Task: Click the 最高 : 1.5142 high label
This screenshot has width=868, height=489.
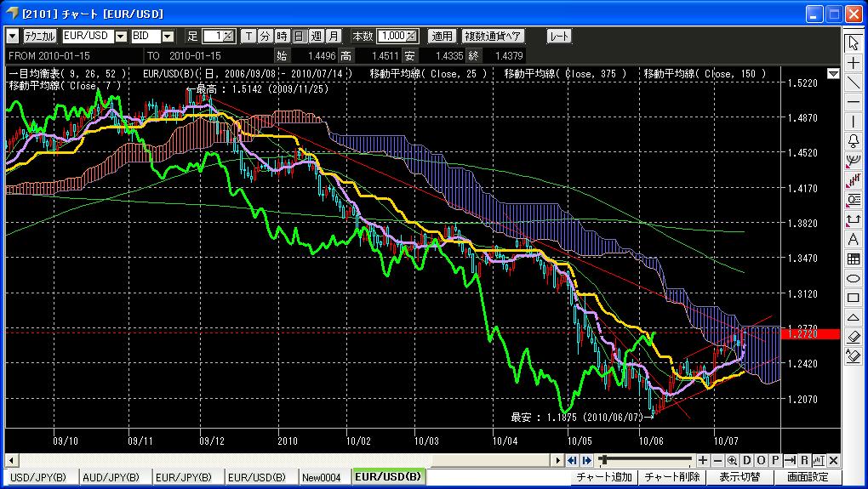Action: click(x=259, y=88)
